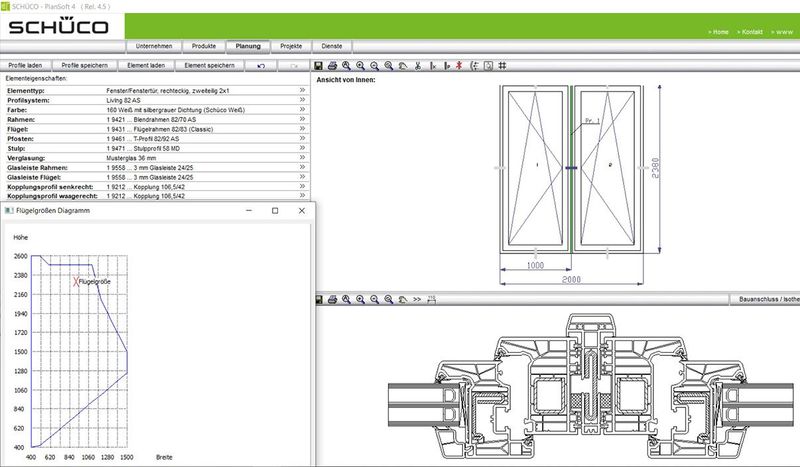This screenshot has width=800, height=467.
Task: Click the undo arrow button
Action: [261, 65]
